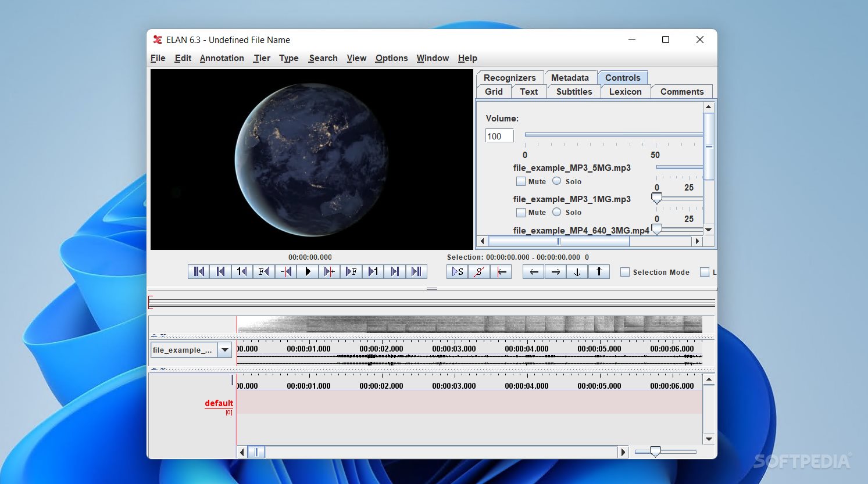
Task: Go one pixel forward in playback
Action: pyautogui.click(x=329, y=272)
